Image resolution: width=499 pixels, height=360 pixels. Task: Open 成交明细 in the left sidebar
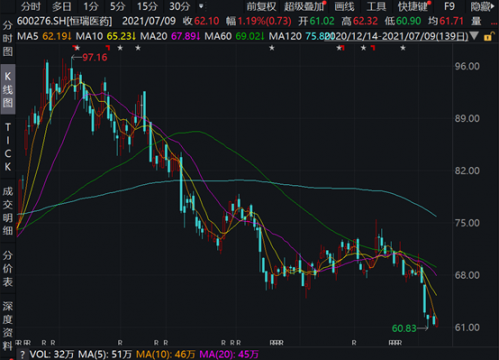point(8,211)
